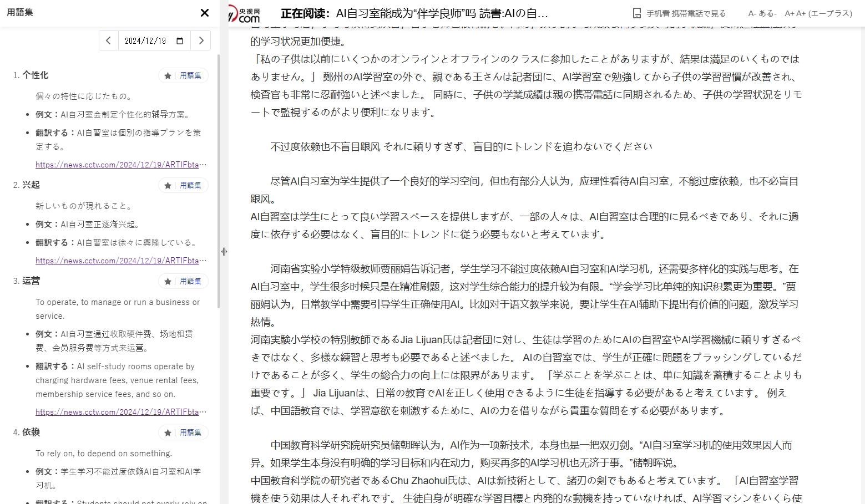This screenshot has width=865, height=504.
Task: Click 手机看 携帯電話で見る link
Action: 686,13
